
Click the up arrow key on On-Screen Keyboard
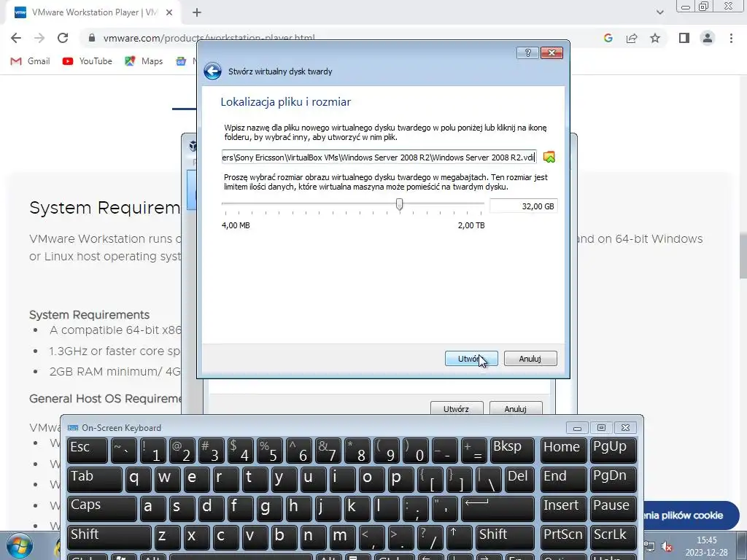click(460, 537)
